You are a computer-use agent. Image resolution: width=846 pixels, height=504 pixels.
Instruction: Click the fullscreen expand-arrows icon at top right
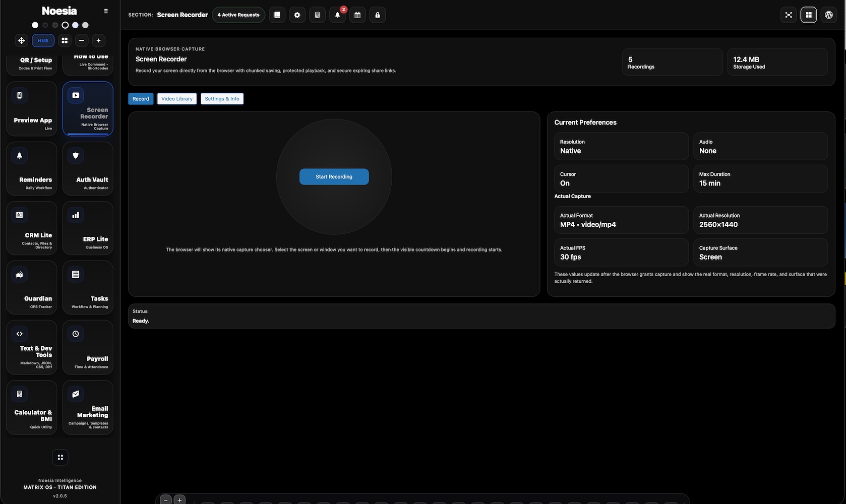tap(789, 15)
